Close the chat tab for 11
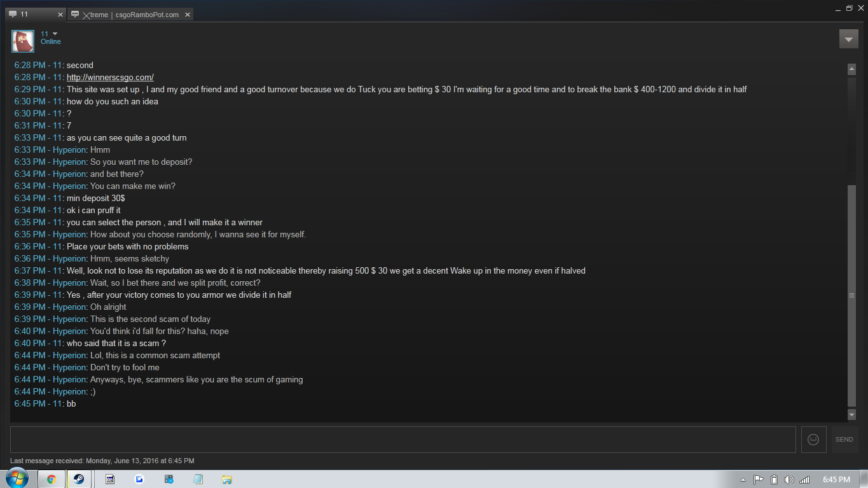The width and height of the screenshot is (868, 488). click(x=60, y=14)
